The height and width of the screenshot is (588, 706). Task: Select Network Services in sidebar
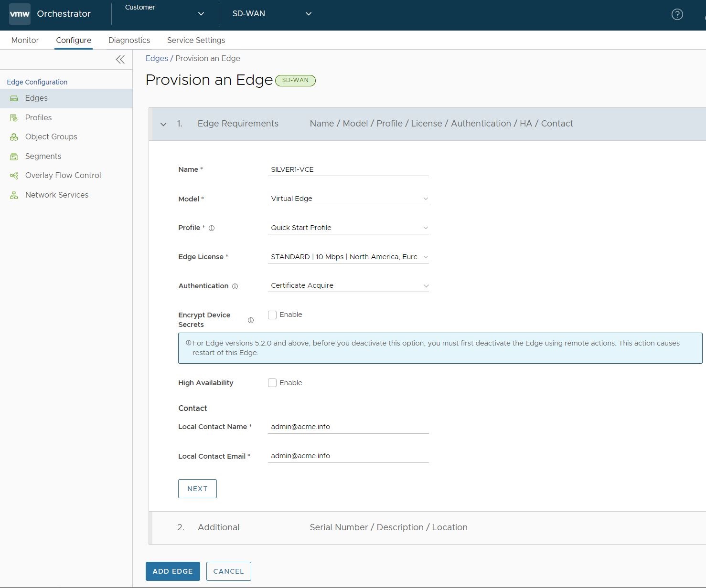[66, 195]
